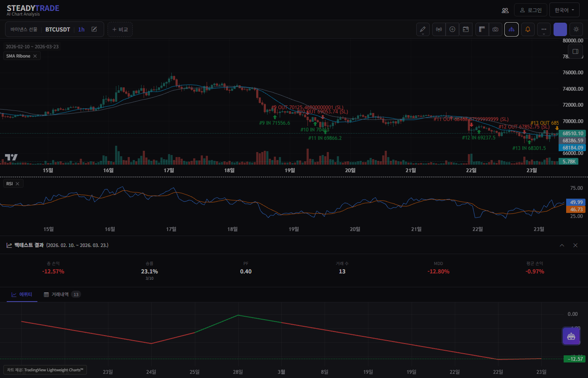
Task: Click the 5.78K volume label
Action: [x=569, y=161]
